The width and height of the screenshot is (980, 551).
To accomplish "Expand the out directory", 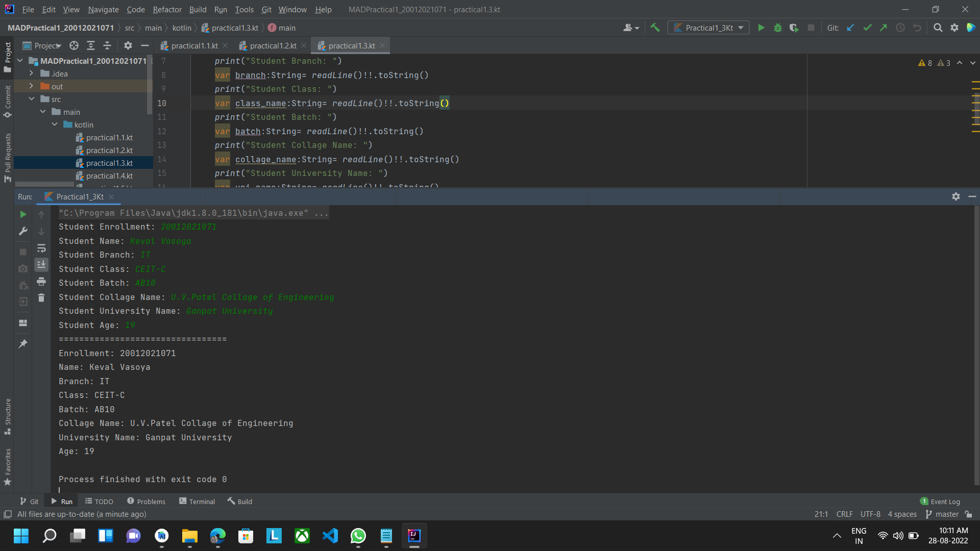I will click(32, 86).
